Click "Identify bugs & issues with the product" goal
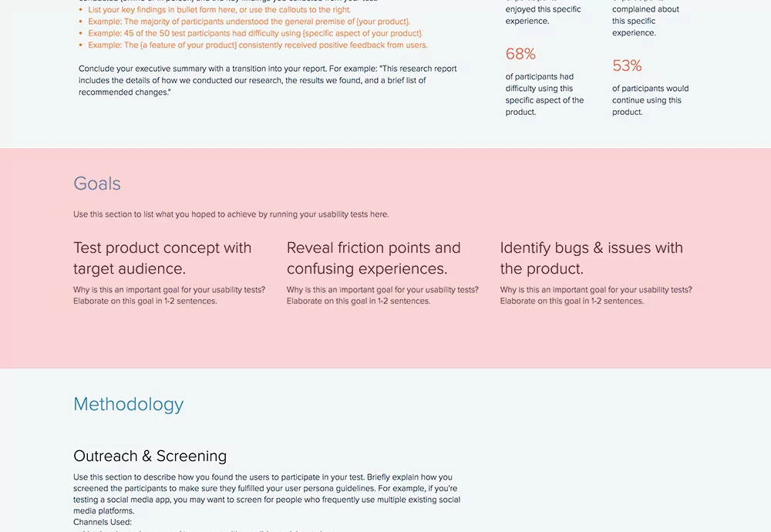This screenshot has height=532, width=771. [x=591, y=258]
